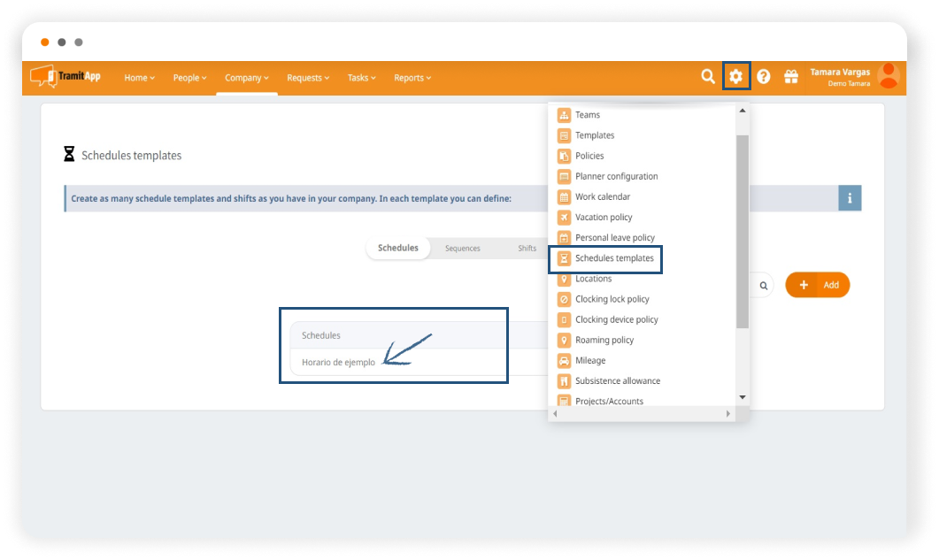939x560 pixels.
Task: Click the settings menu vertical scrollbar
Action: click(x=742, y=230)
